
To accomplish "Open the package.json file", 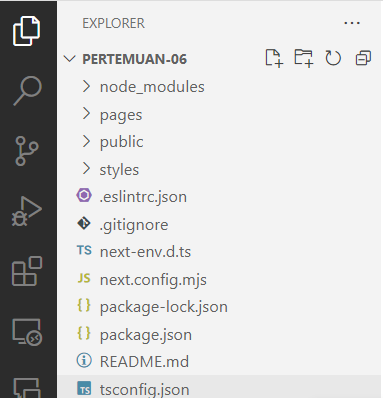I will click(219, 334).
